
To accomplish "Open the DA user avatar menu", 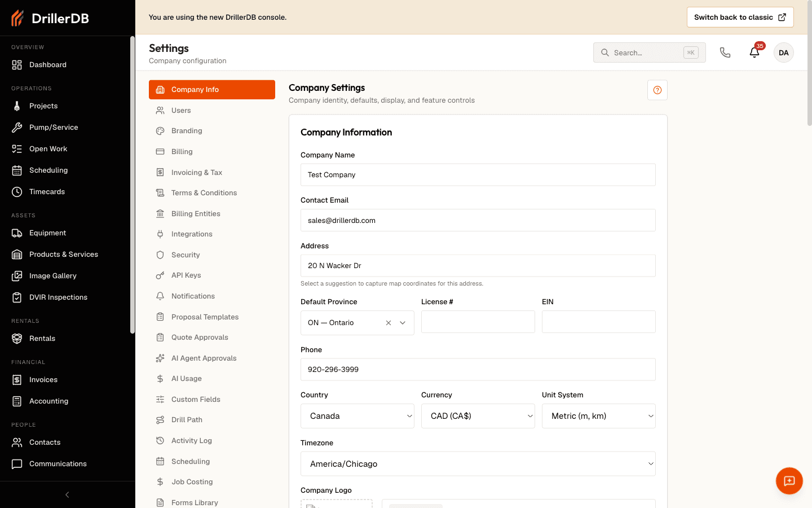I will pyautogui.click(x=784, y=52).
